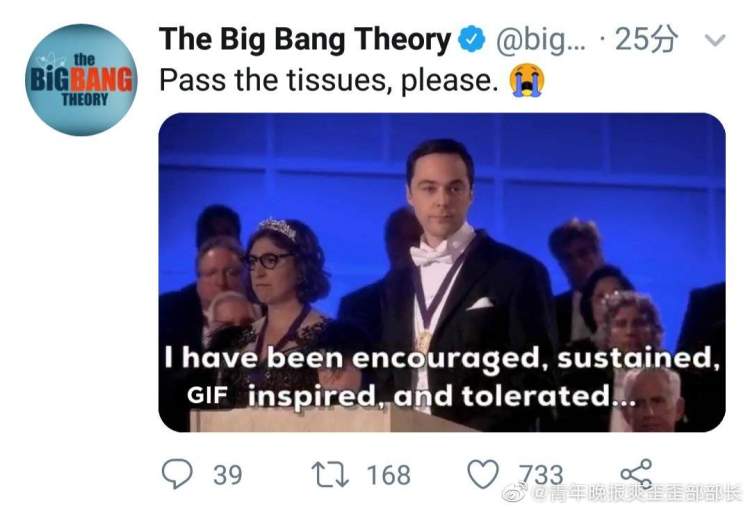Image resolution: width=750 pixels, height=510 pixels.
Task: Open The Big Bang Theory profile avatar
Action: (81, 80)
